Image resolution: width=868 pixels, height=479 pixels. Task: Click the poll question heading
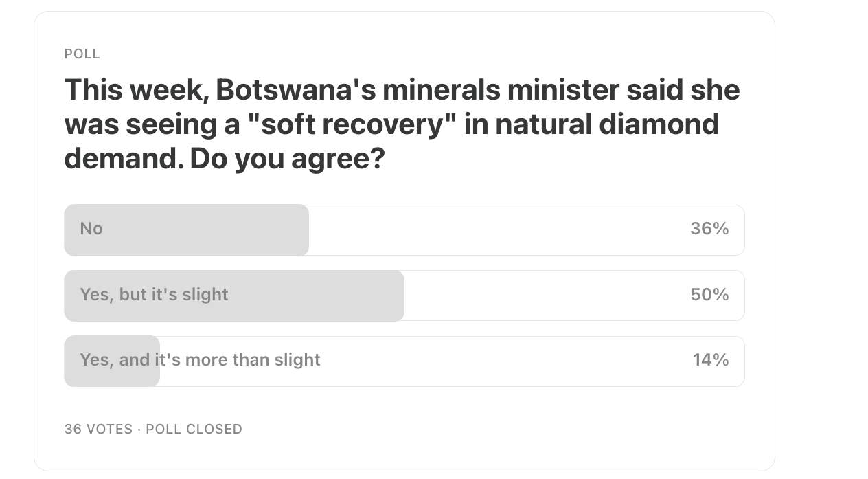pos(402,124)
